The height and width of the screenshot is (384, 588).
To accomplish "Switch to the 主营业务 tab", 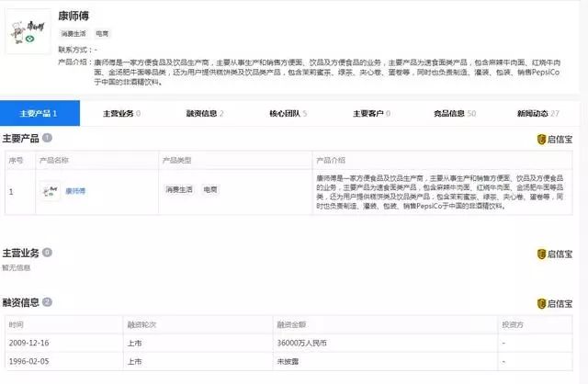I will coord(121,113).
